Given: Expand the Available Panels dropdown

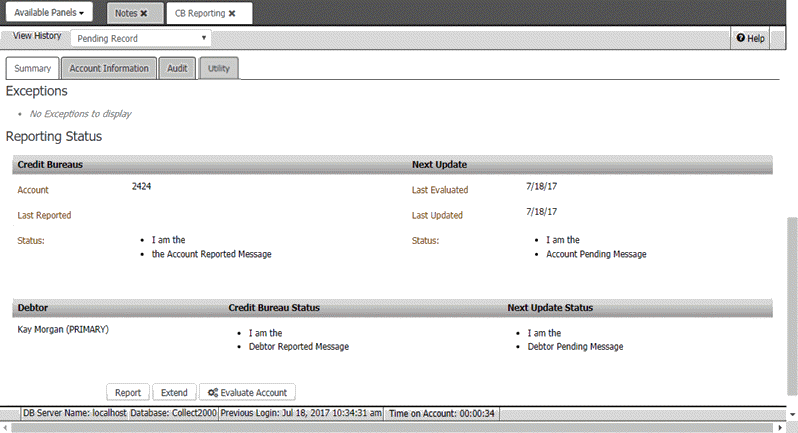Looking at the screenshot, I should 50,13.
